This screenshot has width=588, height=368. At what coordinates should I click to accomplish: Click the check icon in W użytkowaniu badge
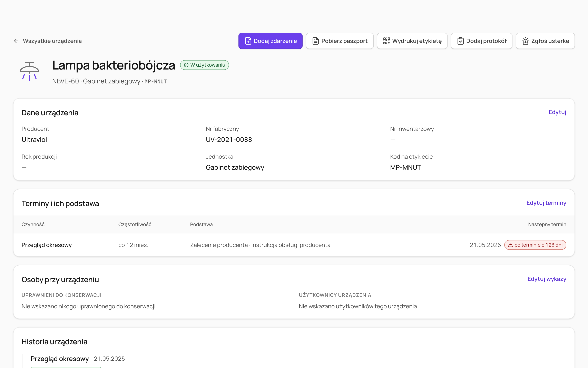click(186, 65)
